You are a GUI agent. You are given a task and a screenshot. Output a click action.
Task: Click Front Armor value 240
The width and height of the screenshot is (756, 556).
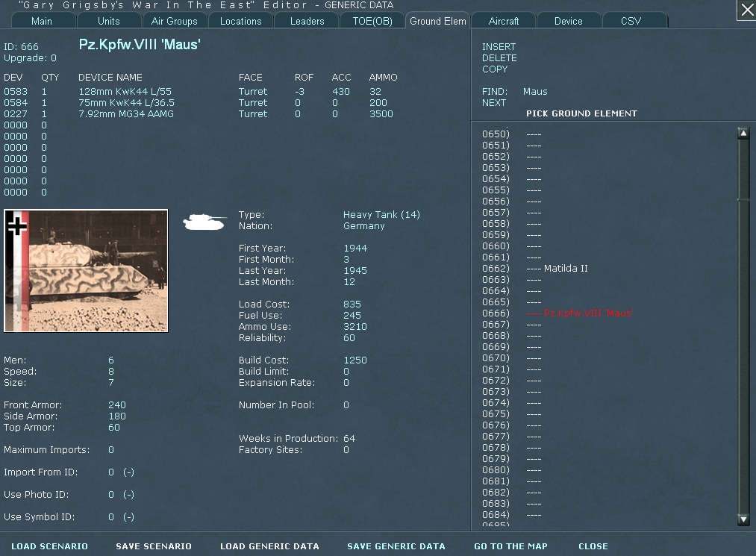pyautogui.click(x=117, y=405)
